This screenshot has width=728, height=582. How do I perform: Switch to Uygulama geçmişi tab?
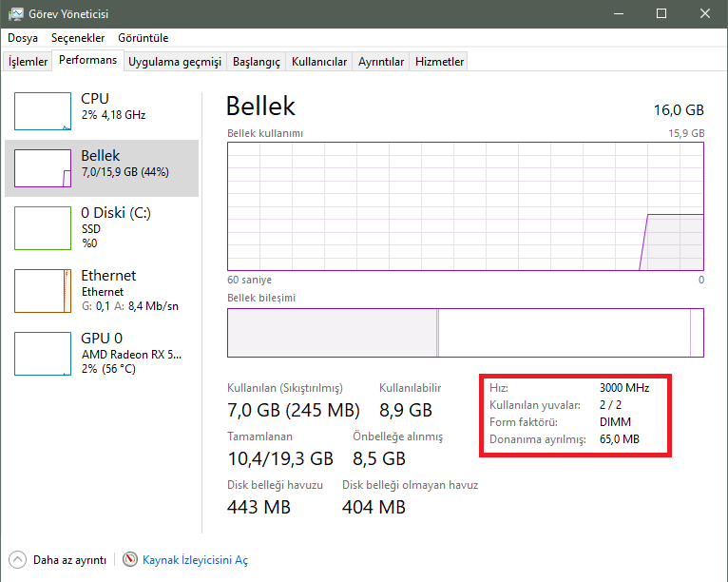175,62
